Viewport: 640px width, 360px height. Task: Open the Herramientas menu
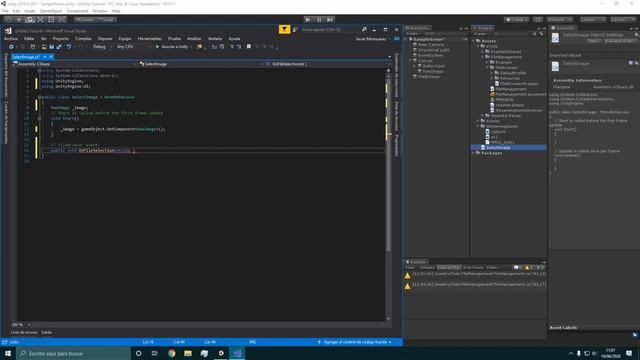(x=149, y=39)
